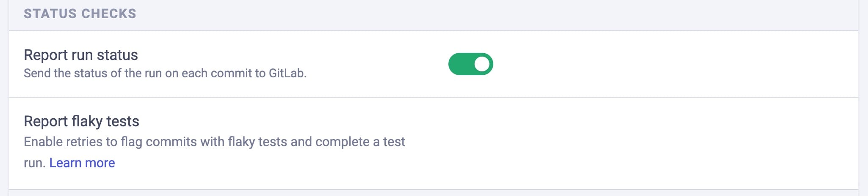The height and width of the screenshot is (196, 868).
Task: Disable the Report run status toggle
Action: (x=470, y=64)
